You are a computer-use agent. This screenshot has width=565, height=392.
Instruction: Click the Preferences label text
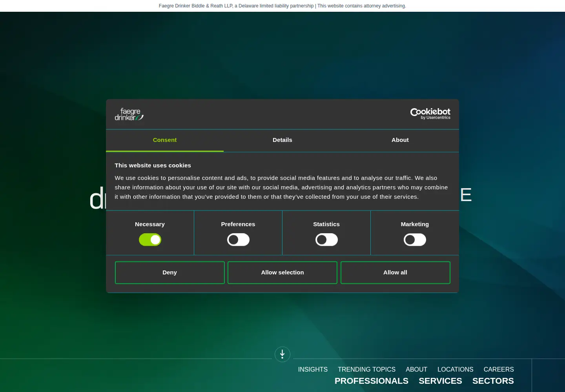pyautogui.click(x=238, y=224)
